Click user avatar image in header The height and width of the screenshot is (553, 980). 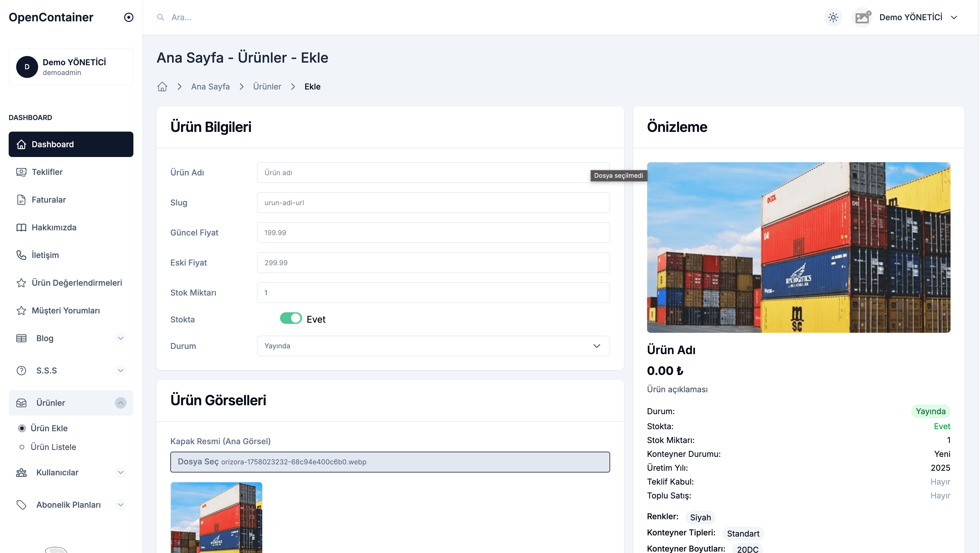click(862, 18)
